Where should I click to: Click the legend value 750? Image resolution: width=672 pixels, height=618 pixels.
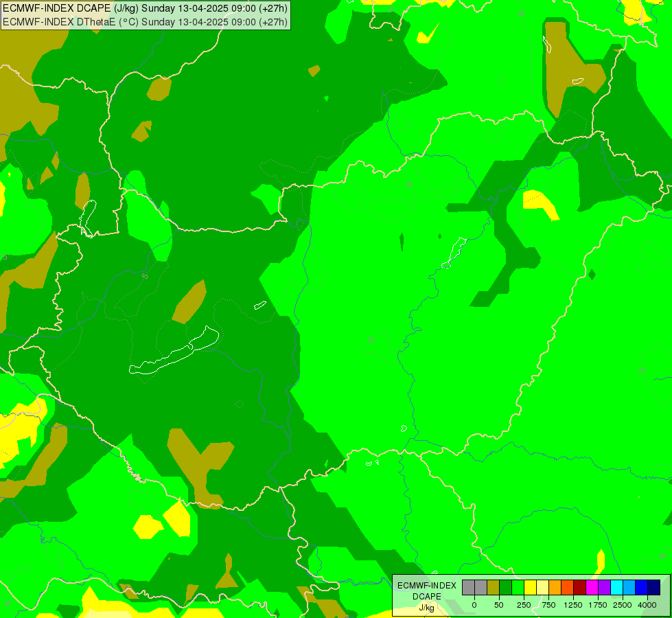click(548, 605)
